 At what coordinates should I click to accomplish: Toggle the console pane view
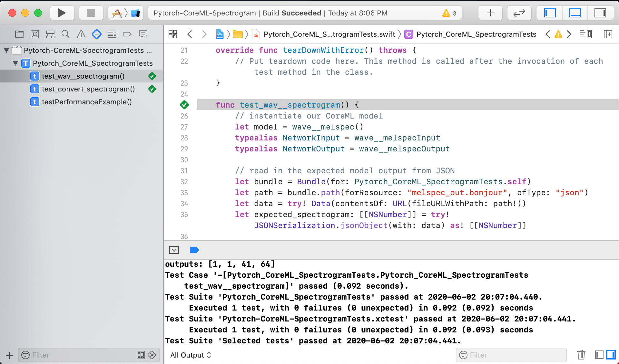[x=611, y=355]
